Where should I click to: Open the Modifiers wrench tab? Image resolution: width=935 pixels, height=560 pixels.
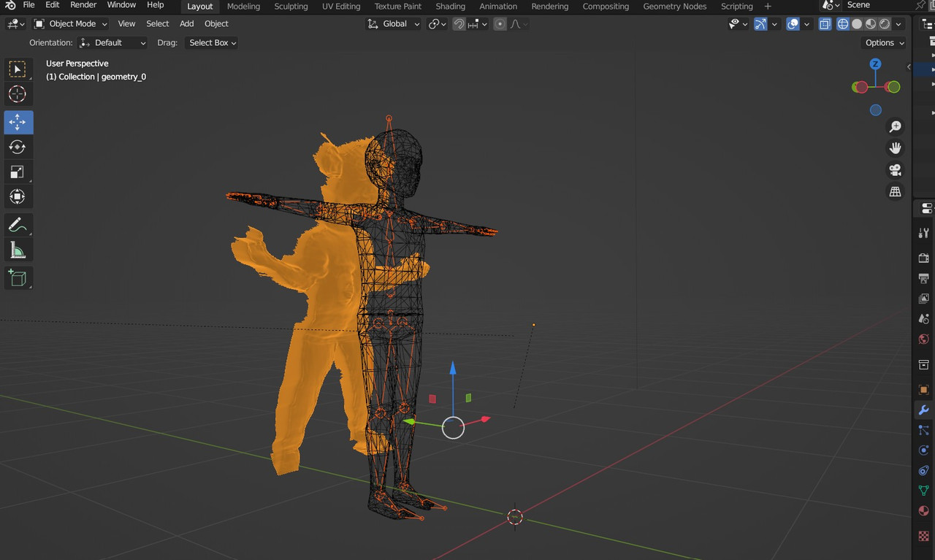tap(924, 410)
